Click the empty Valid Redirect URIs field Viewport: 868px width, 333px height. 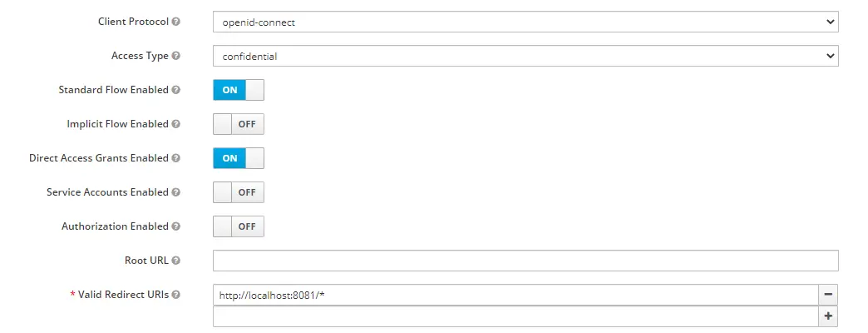516,316
